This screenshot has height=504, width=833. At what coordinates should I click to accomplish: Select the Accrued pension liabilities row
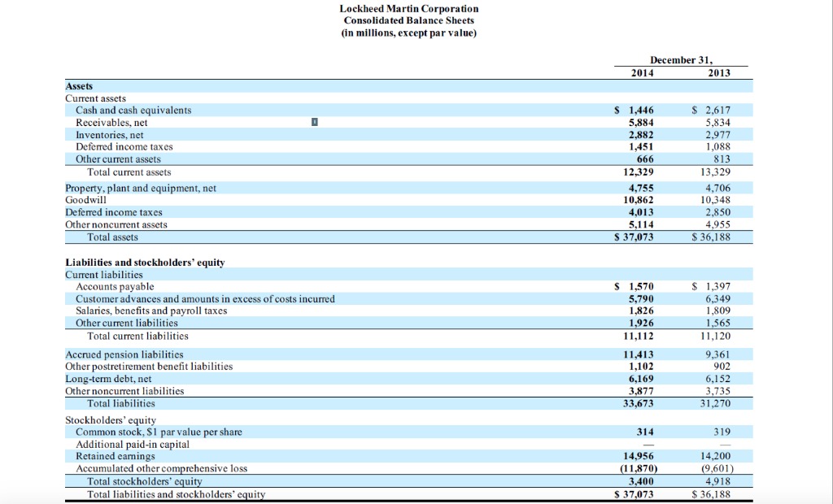124,354
